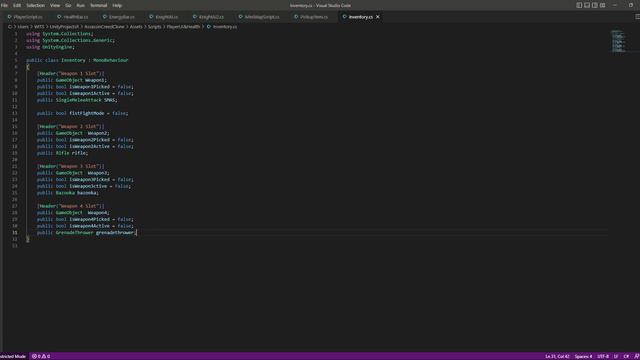Viewport: 640px width, 360px height.
Task: Close the Inventory.cs tab
Action: click(x=378, y=17)
